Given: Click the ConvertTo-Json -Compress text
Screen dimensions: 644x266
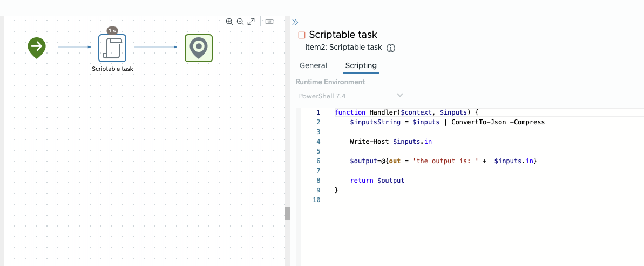Looking at the screenshot, I should tap(498, 122).
